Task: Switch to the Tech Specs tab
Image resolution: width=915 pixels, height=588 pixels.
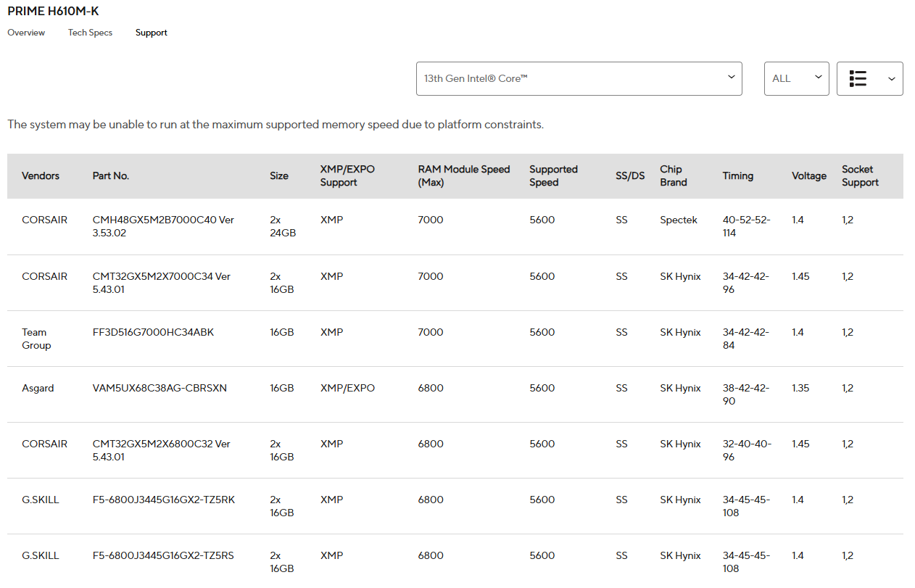Action: 90,33
